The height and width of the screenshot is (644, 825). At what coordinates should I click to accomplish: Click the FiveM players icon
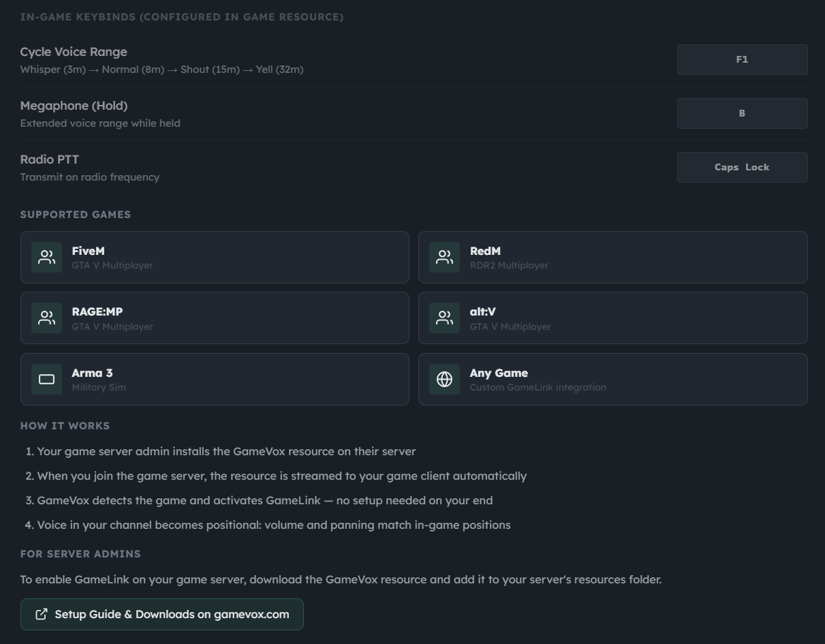46,257
